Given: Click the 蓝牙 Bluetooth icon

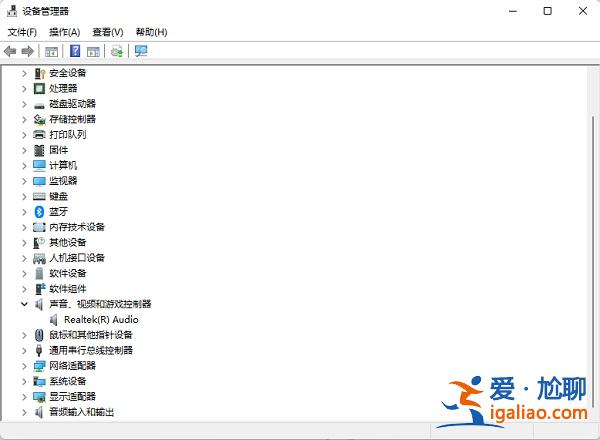Looking at the screenshot, I should 39,212.
